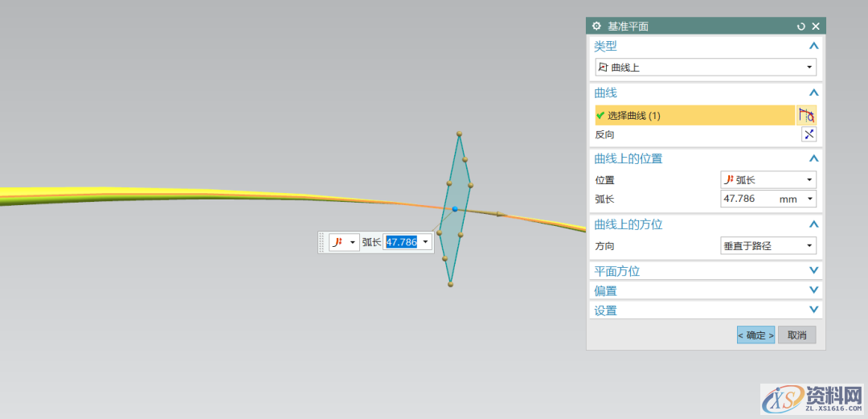Click the 反向 reverse direction icon

[x=809, y=134]
